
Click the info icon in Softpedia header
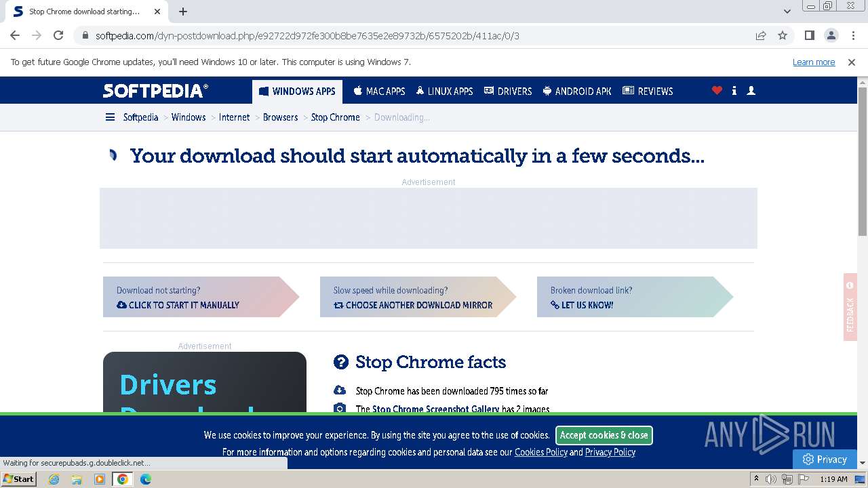pos(734,90)
